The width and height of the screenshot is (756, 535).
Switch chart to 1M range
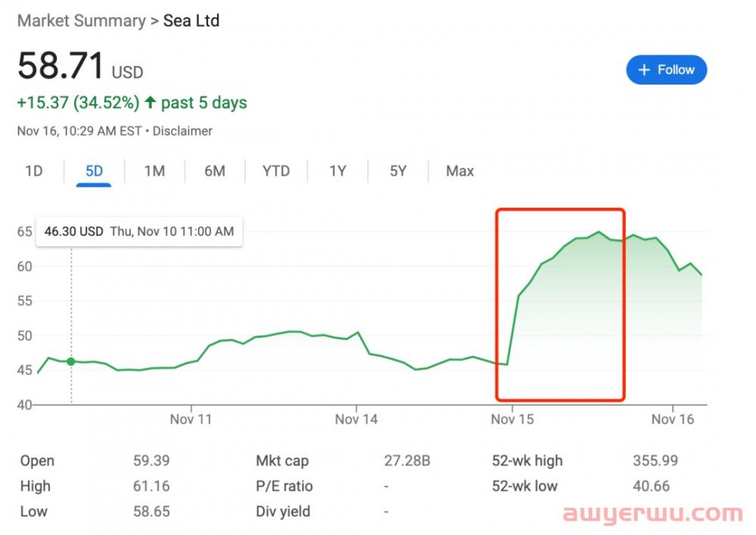pos(154,171)
